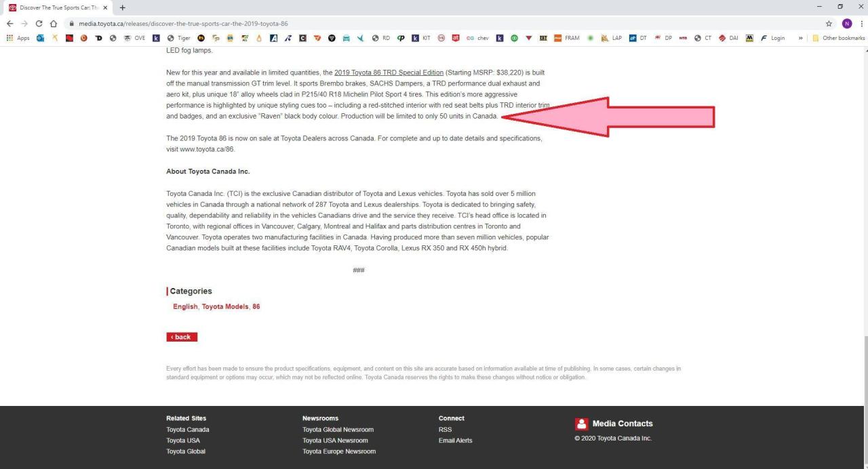
Task: Open the Chrome three-dot menu
Action: [x=861, y=23]
